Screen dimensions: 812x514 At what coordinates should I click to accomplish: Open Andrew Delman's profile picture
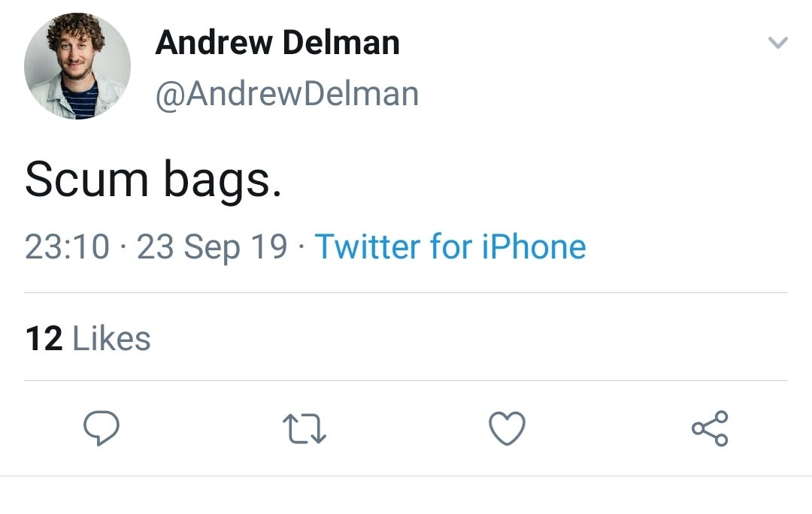(77, 66)
